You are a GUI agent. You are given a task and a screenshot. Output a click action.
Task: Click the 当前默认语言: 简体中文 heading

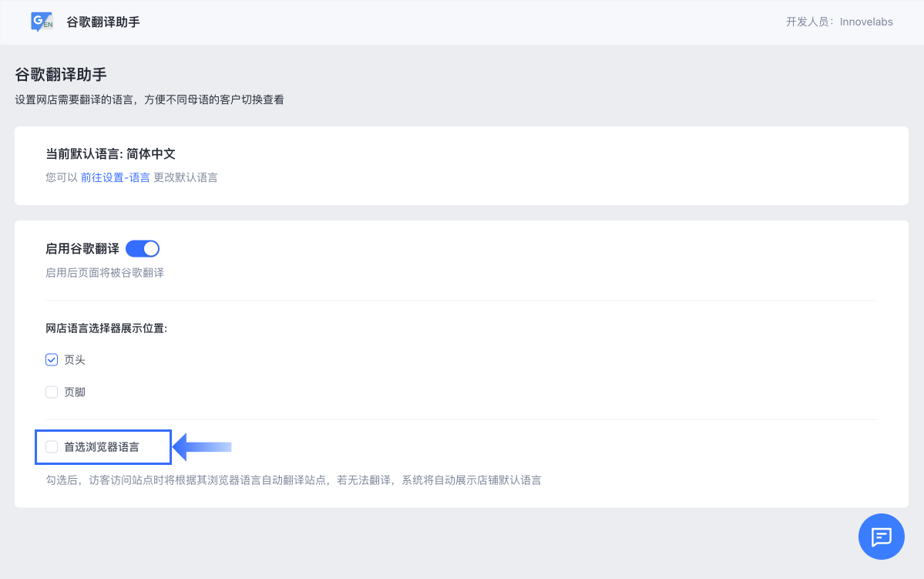coord(111,154)
